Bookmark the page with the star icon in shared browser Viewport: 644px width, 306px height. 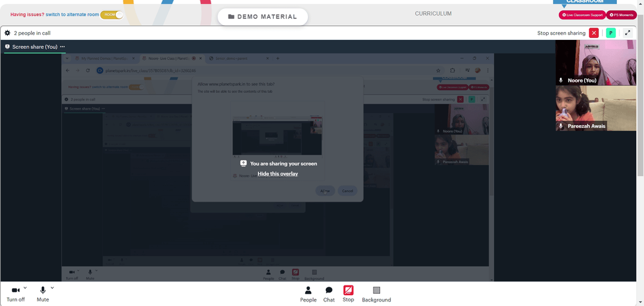point(438,71)
